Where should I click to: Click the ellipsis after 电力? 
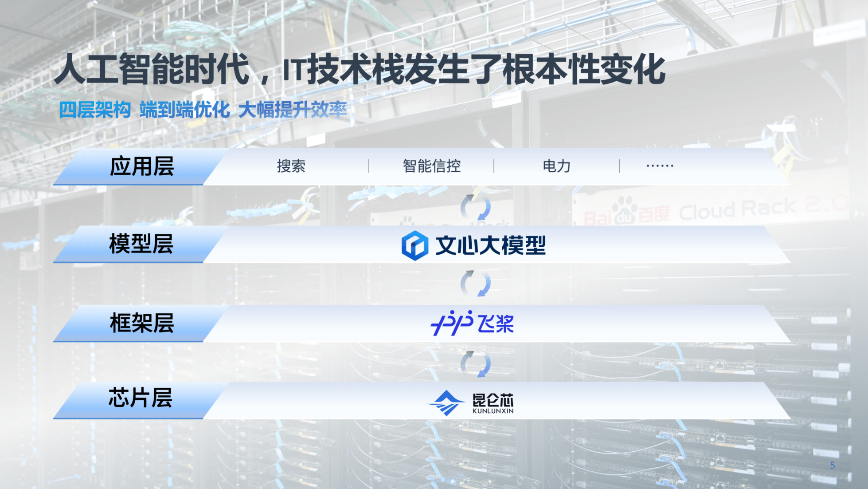(660, 166)
